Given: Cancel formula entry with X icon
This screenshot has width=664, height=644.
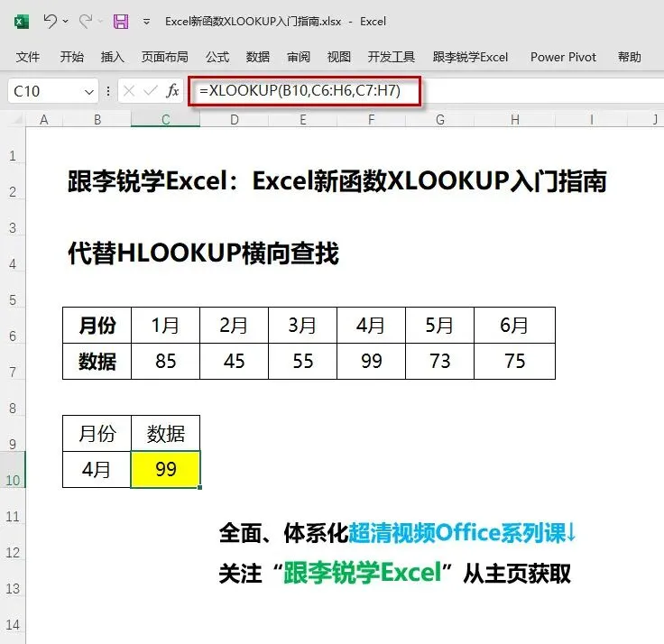Looking at the screenshot, I should tap(129, 90).
